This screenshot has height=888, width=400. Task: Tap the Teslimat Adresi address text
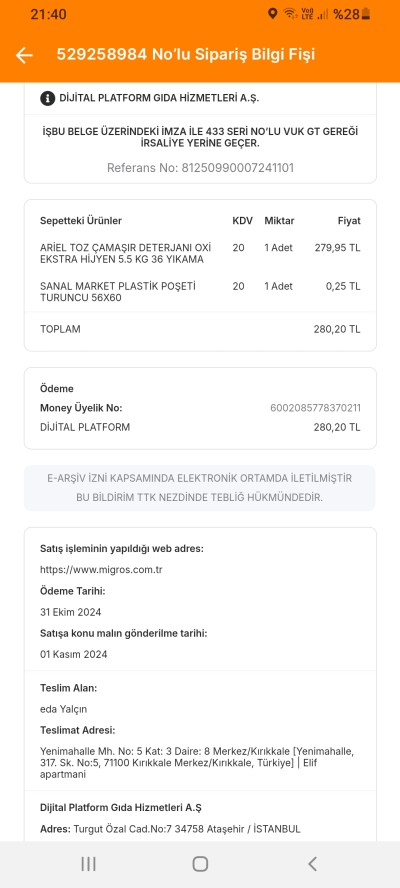(x=197, y=763)
